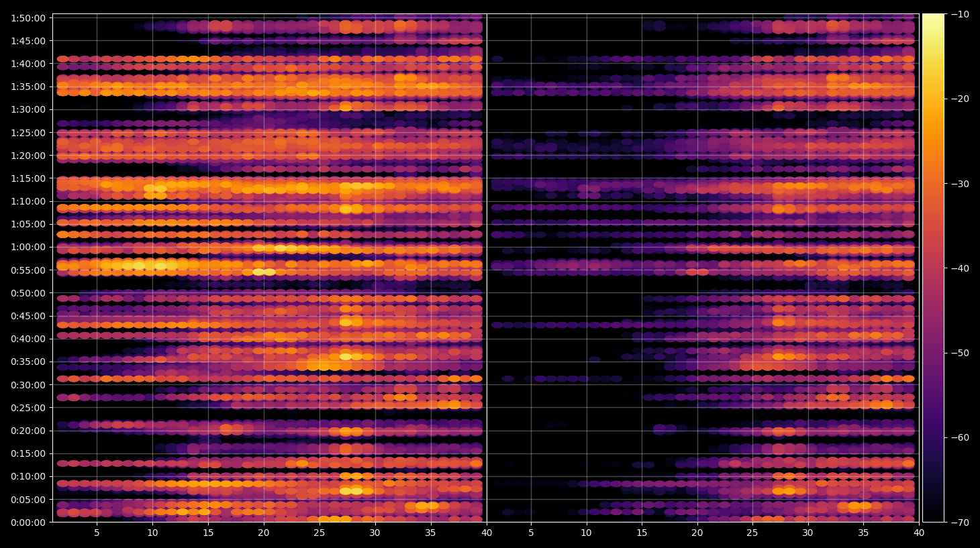Click the 1:00:00 time axis label
This screenshot has width=980, height=548.
28,247
